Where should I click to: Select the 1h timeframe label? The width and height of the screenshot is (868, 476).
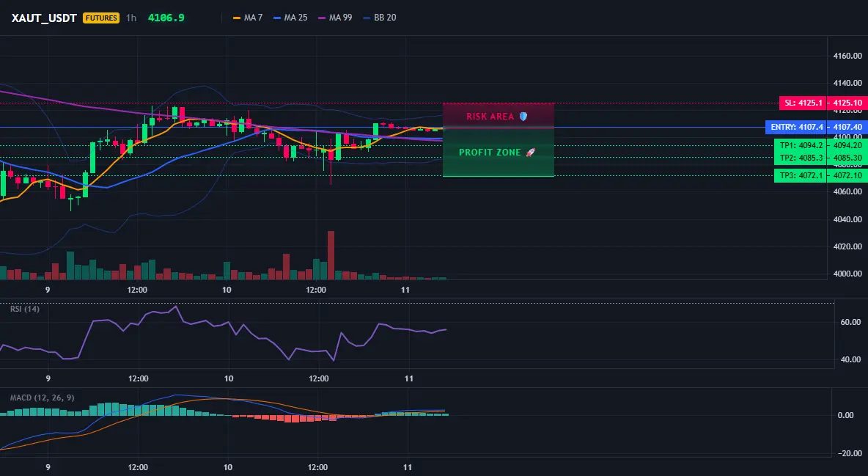(x=131, y=18)
